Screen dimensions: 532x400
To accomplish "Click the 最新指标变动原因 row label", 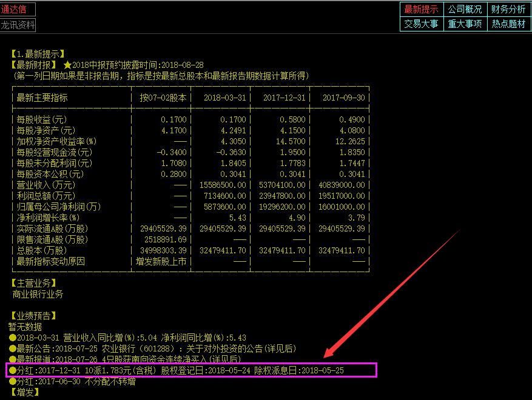I will [50, 261].
